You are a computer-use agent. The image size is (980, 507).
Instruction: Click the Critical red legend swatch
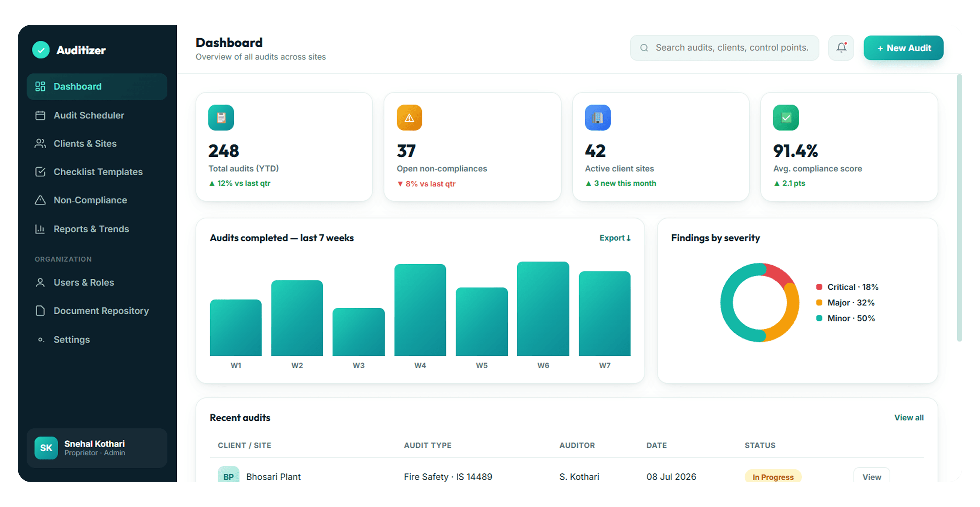click(x=819, y=287)
